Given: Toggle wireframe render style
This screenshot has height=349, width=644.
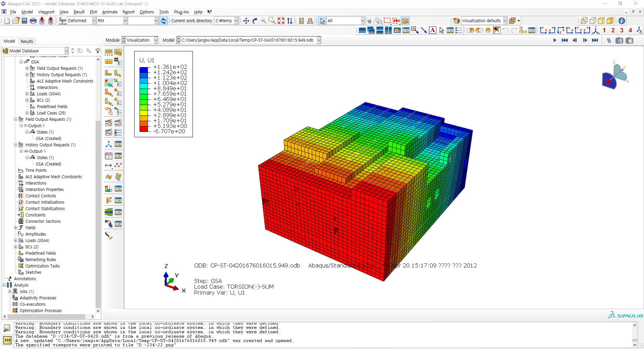Looking at the screenshot, I should (x=584, y=21).
